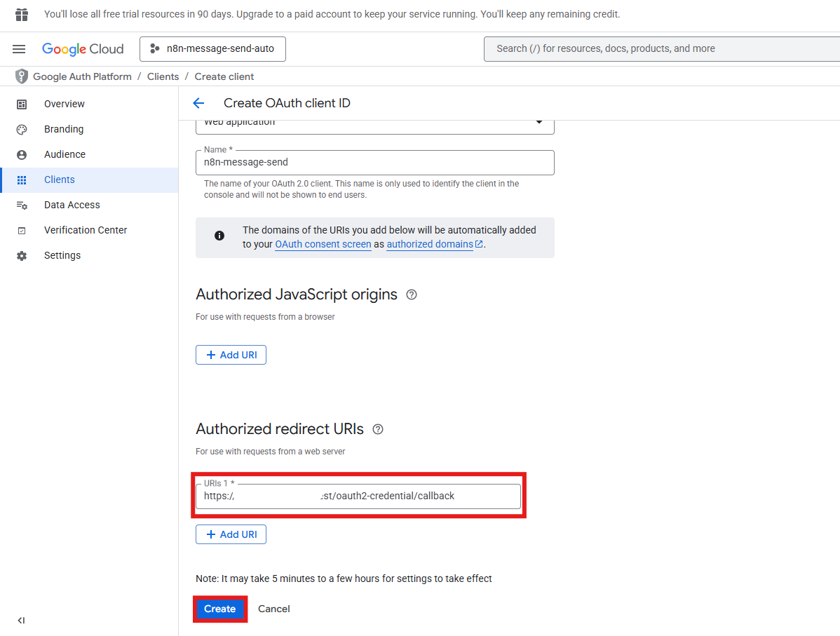840x636 pixels.
Task: Open the hamburger navigation menu
Action: tap(19, 49)
